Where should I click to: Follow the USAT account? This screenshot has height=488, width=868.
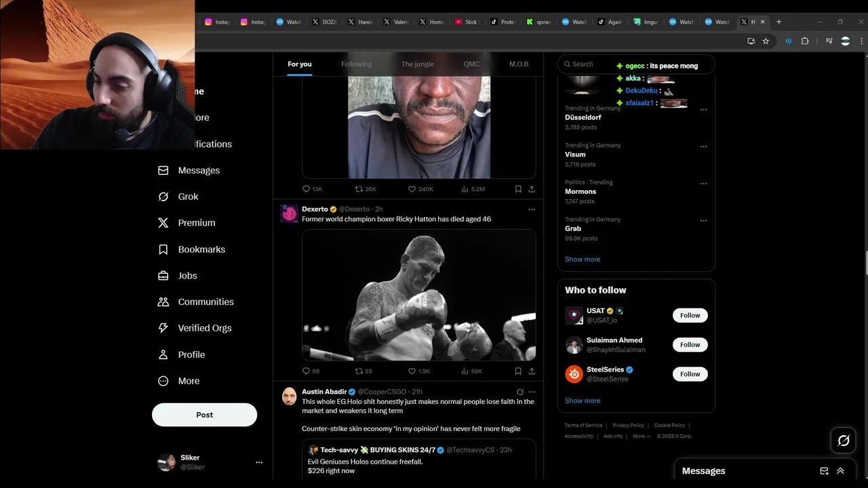point(690,315)
